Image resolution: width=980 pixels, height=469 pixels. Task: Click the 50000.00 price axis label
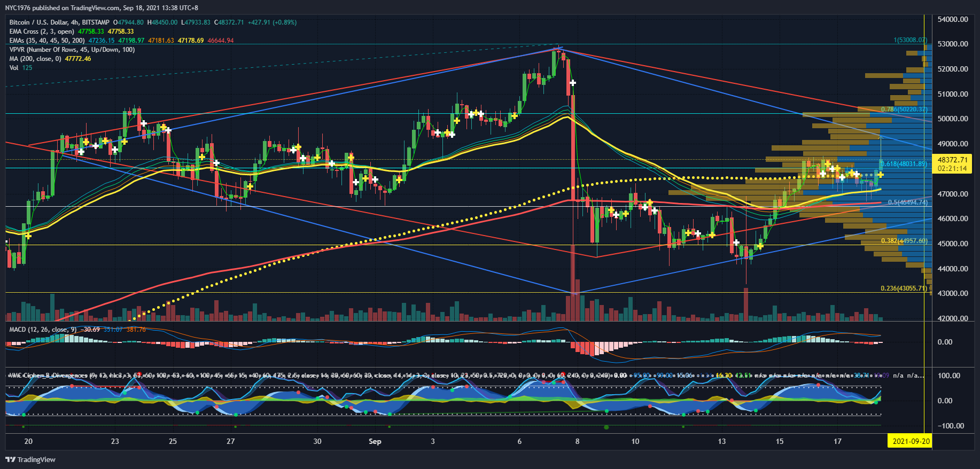click(x=953, y=119)
